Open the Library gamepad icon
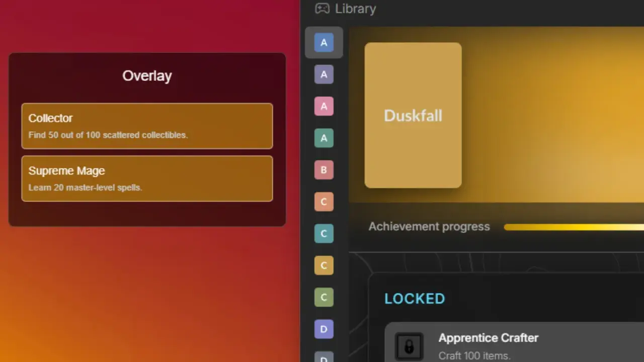This screenshot has width=644, height=362. pyautogui.click(x=322, y=9)
